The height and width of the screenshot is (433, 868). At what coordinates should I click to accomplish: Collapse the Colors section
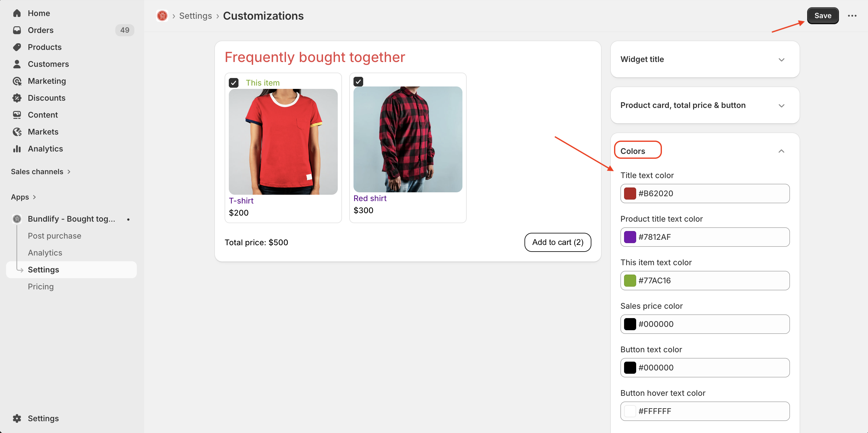(781, 151)
